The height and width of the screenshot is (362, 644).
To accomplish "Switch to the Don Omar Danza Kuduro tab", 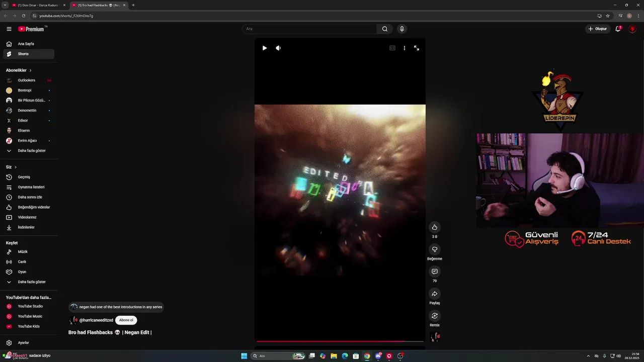I will (x=39, y=5).
